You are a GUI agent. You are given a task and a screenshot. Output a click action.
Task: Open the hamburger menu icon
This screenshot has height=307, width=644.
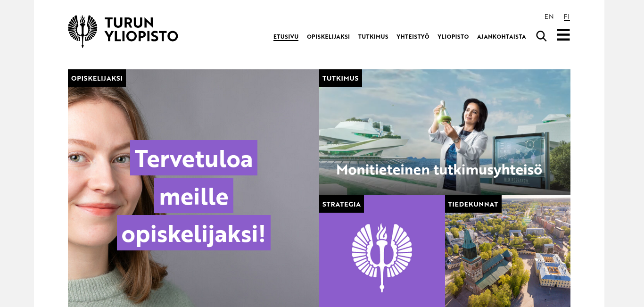pyautogui.click(x=563, y=35)
